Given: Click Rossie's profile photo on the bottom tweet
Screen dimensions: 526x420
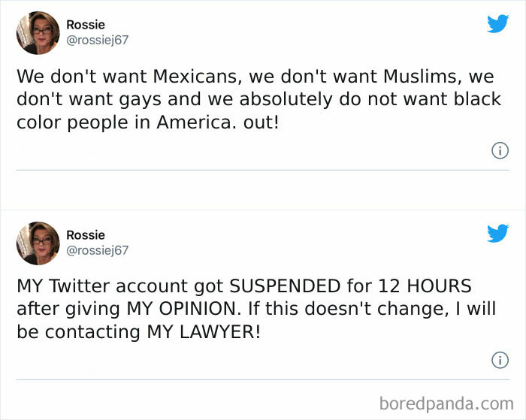Looking at the screenshot, I should (x=38, y=243).
